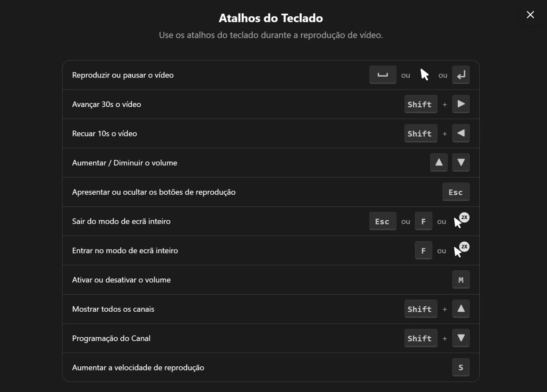Image resolution: width=547 pixels, height=392 pixels.
Task: Click the Esc key in Sair do modo row
Action: 383,221
